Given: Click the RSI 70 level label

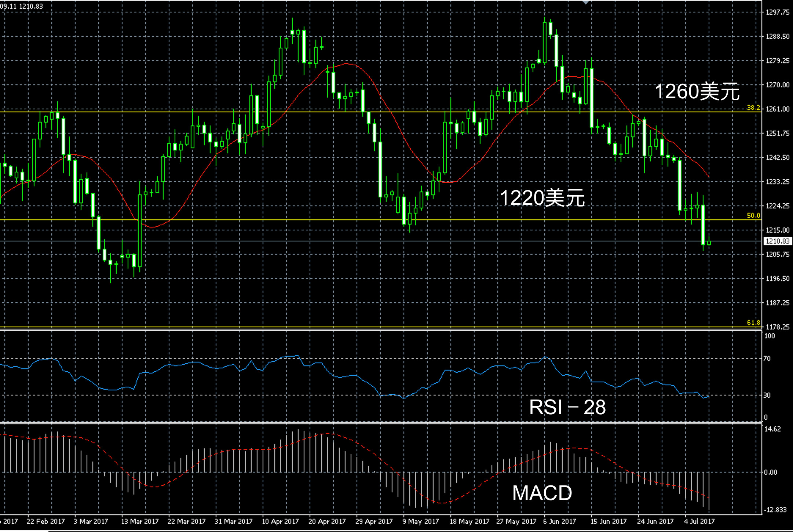Looking at the screenshot, I should click(767, 359).
